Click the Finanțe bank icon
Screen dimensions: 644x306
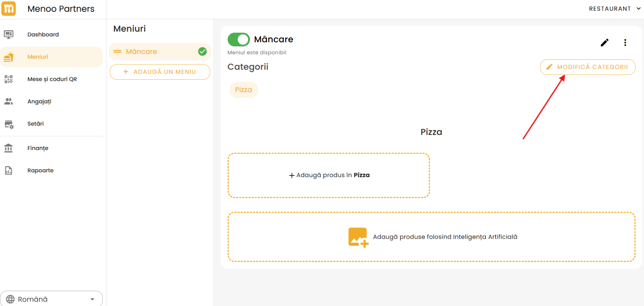(x=9, y=148)
